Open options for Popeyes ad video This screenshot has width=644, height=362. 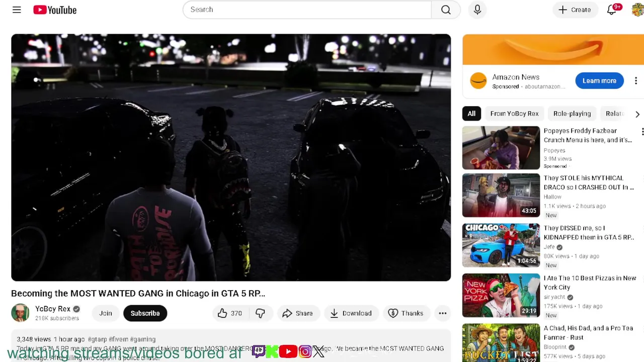[642, 132]
